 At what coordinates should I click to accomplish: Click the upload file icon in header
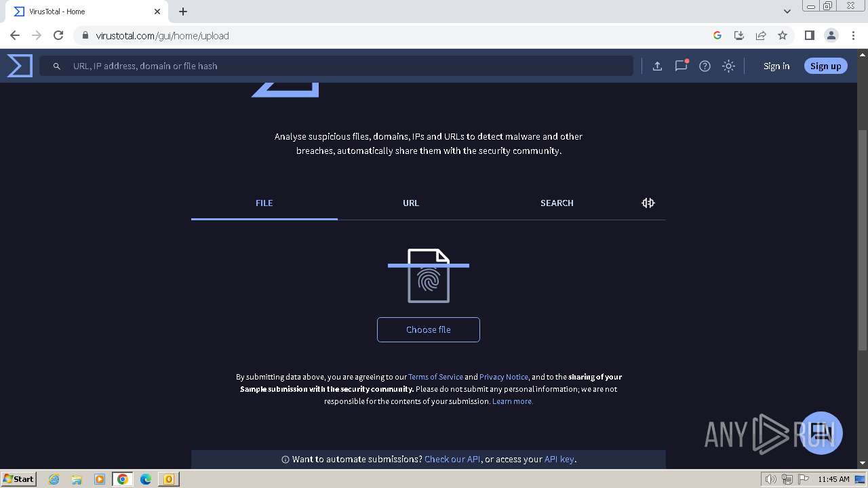point(657,66)
